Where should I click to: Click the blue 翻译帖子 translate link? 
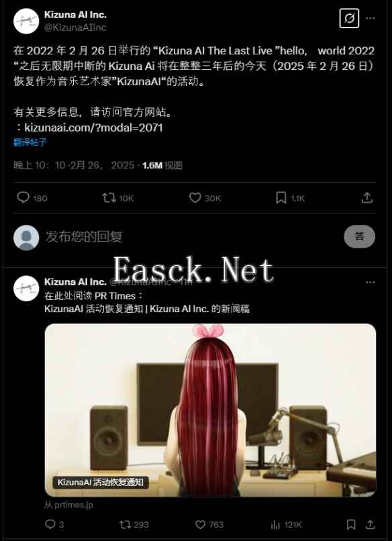pos(30,142)
